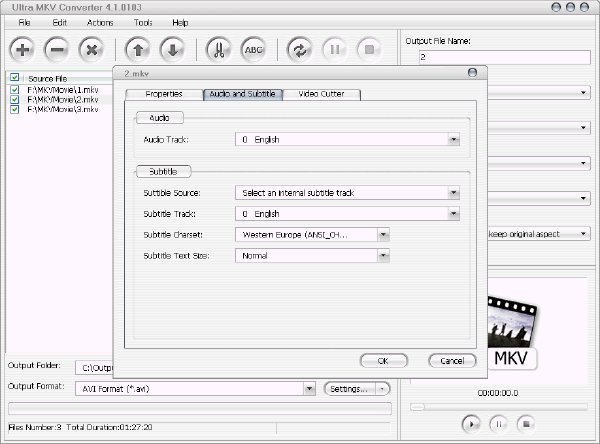Switch to the Properties tab
Screen dimensions: 600x444
[x=164, y=94]
